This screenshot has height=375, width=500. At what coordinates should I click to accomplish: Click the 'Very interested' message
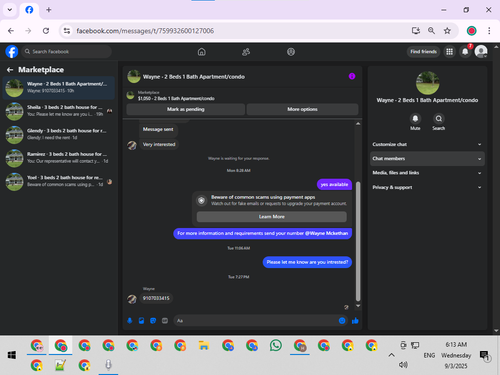[x=159, y=144]
